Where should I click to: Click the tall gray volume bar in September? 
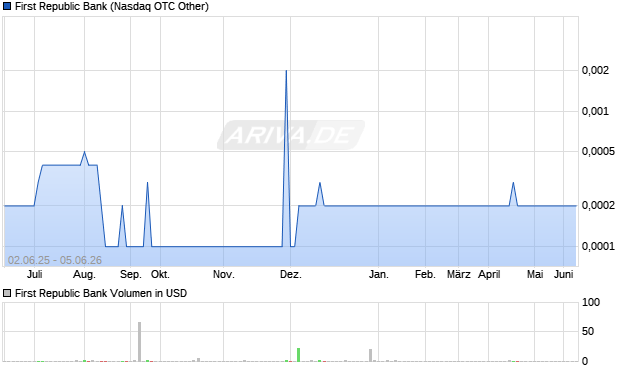139,342
